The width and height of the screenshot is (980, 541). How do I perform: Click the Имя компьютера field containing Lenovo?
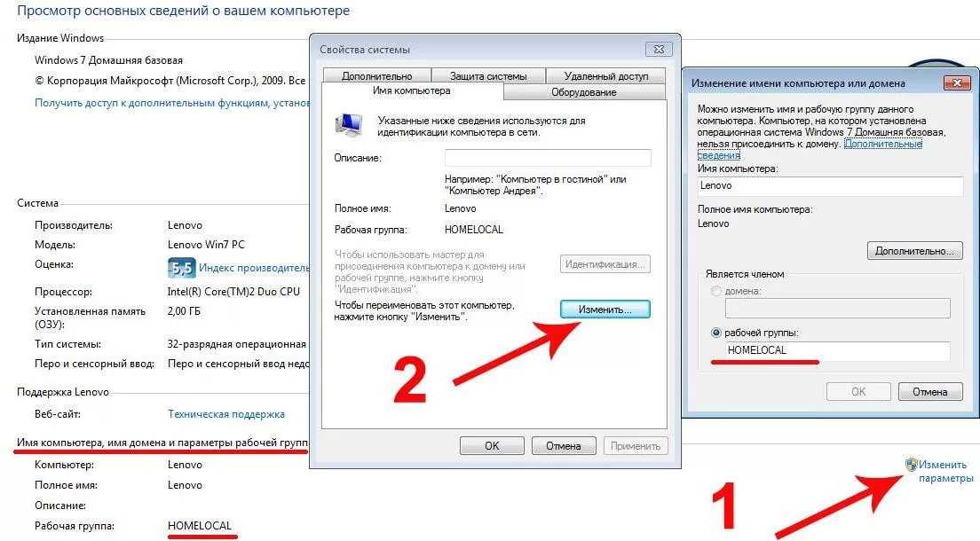tap(830, 185)
